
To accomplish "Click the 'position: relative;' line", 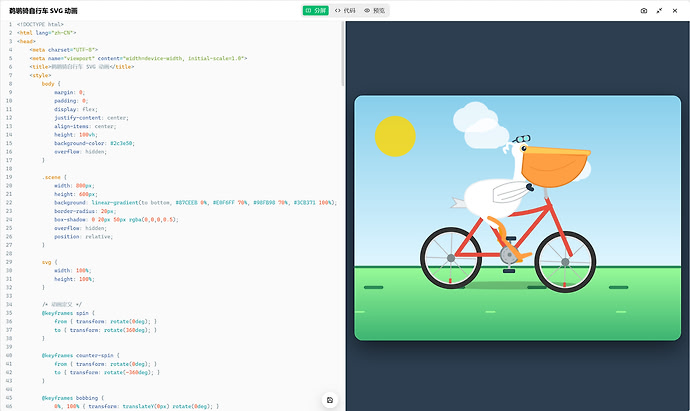I will [x=84, y=237].
